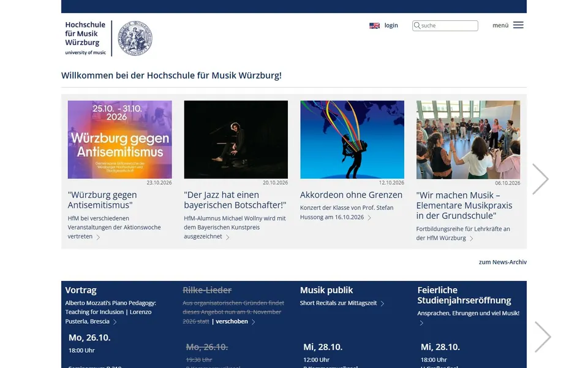The width and height of the screenshot is (588, 368).
Task: Click HfM-Alumnus Michael Wollny teaser text
Action: [235, 227]
